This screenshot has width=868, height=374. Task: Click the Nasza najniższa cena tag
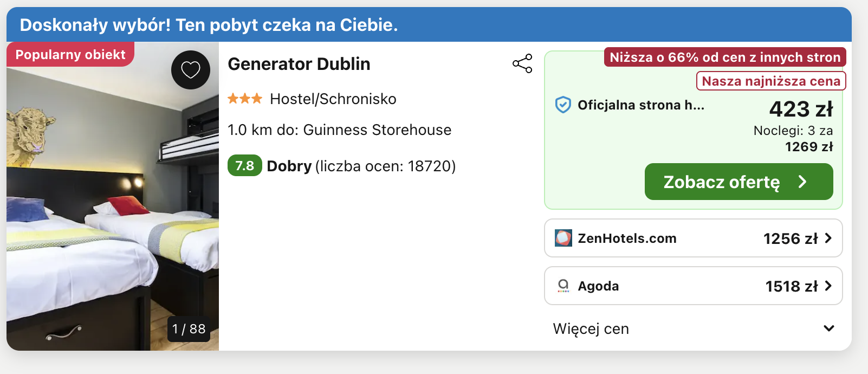point(770,81)
